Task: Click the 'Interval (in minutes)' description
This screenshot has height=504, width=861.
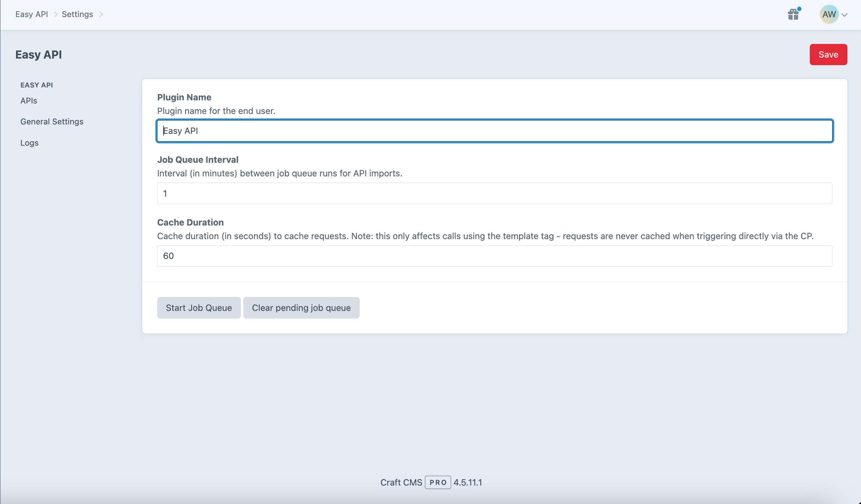Action: (280, 173)
